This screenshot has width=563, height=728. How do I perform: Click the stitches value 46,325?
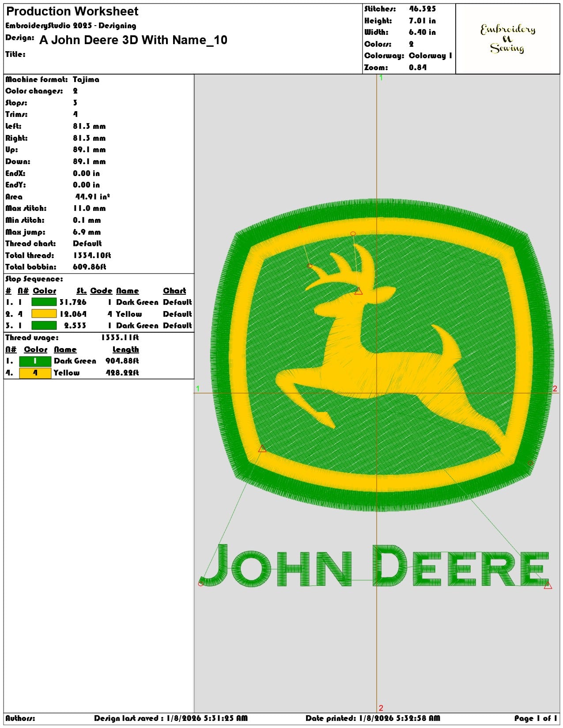point(422,9)
